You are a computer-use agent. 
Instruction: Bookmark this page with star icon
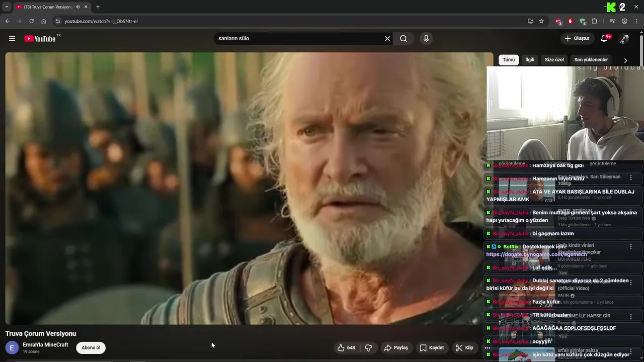(541, 21)
